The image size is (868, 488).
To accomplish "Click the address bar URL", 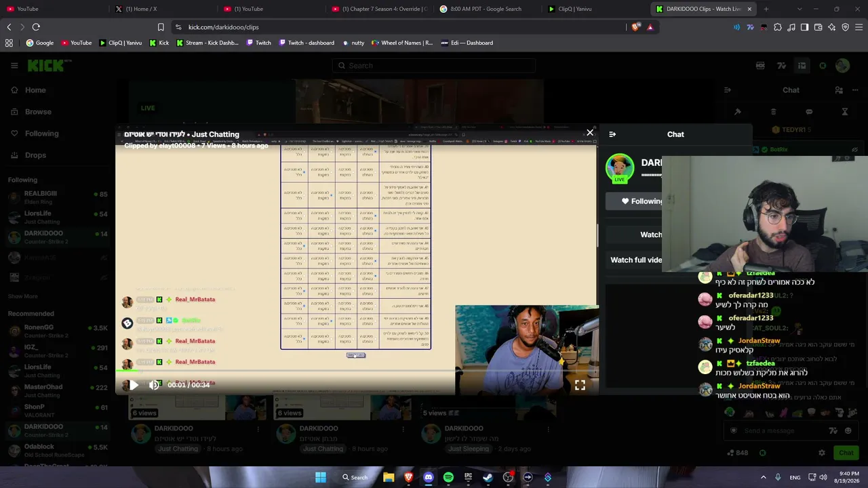I will (224, 27).
